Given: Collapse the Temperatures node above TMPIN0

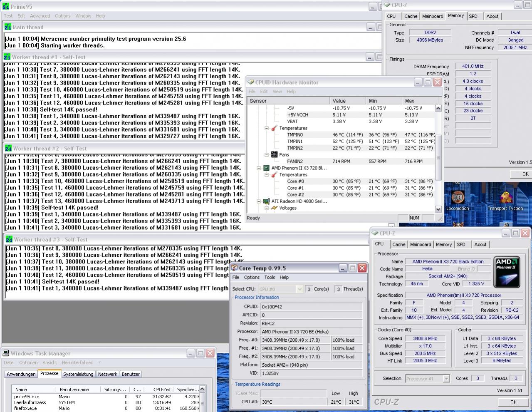Looking at the screenshot, I should coord(267,128).
